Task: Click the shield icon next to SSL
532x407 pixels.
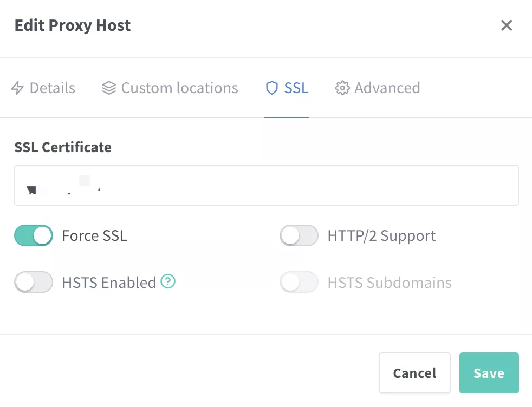Action: [x=271, y=88]
